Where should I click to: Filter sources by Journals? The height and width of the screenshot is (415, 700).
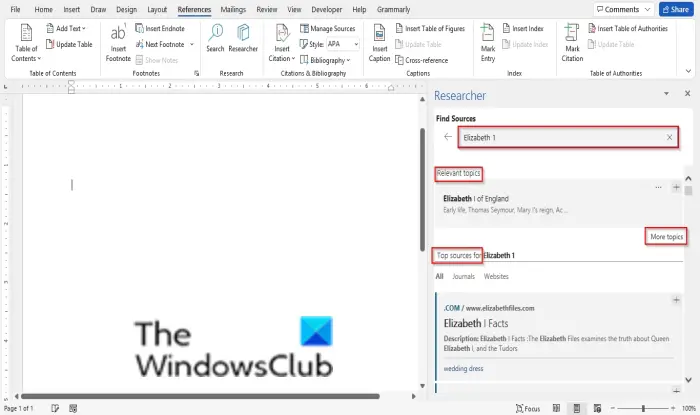463,276
